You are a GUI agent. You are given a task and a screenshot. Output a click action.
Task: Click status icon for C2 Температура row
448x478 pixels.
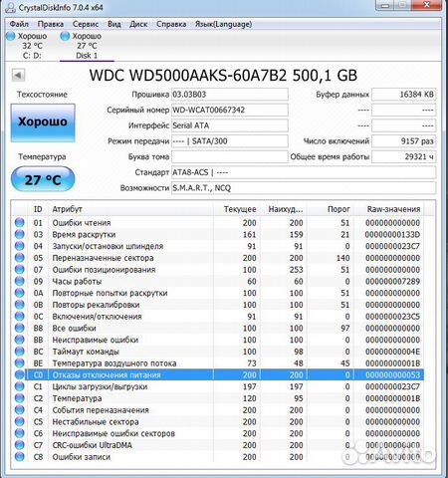20,398
